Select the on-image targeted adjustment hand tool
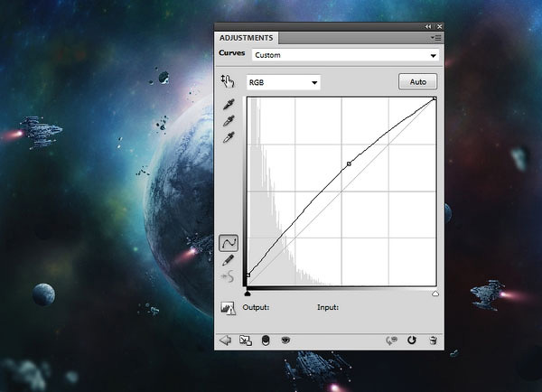The height and width of the screenshot is (392, 542). click(228, 82)
